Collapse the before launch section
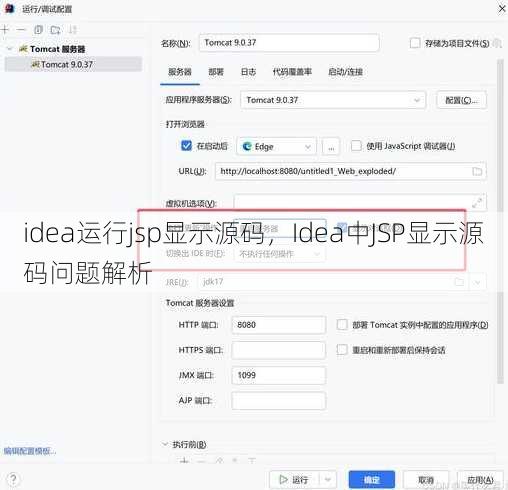 [x=165, y=444]
